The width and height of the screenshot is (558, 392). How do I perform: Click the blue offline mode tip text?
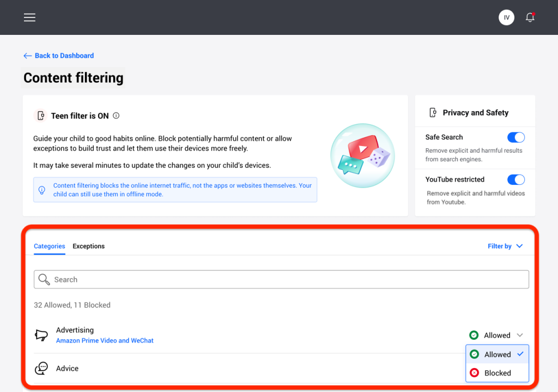click(x=182, y=190)
